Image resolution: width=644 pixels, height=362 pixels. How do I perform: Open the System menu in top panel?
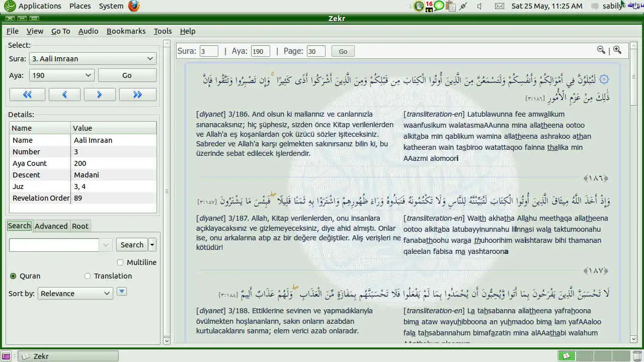[111, 6]
